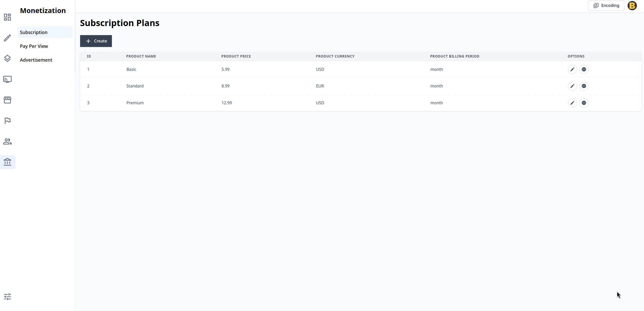Select the Standard product name cell
The height and width of the screenshot is (311, 644).
coord(135,86)
